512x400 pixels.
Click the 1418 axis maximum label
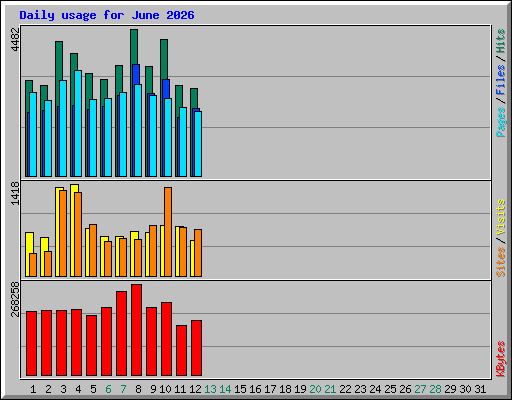[15, 194]
